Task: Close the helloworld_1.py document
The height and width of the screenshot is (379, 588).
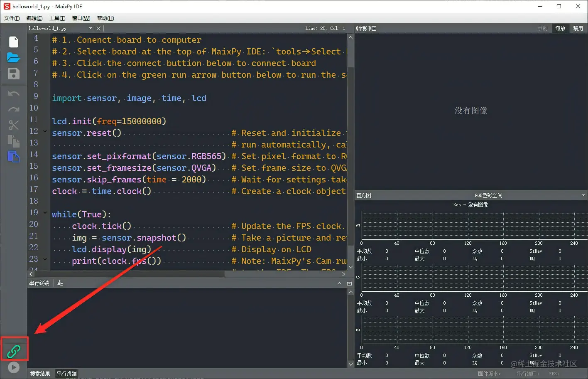Action: click(98, 28)
